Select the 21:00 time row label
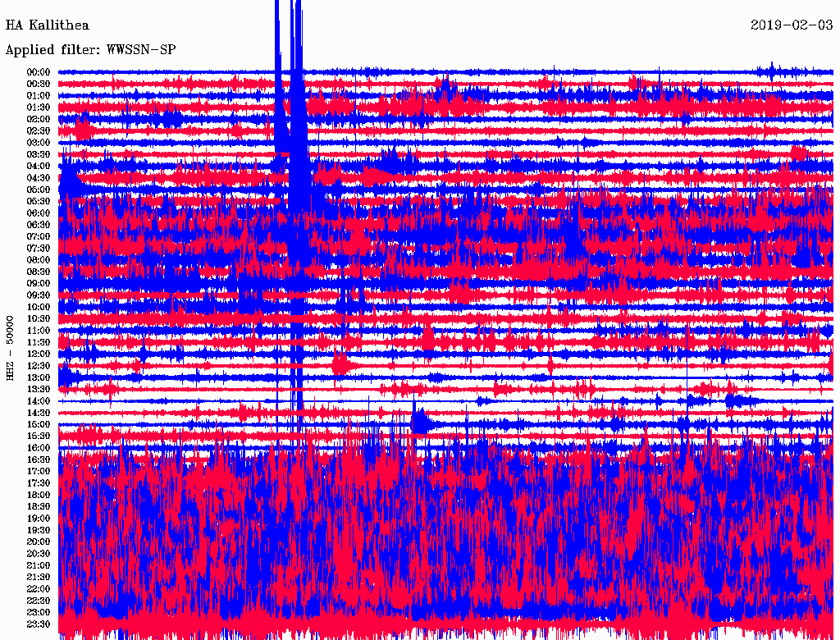Screen dimensions: 840x640 39,565
